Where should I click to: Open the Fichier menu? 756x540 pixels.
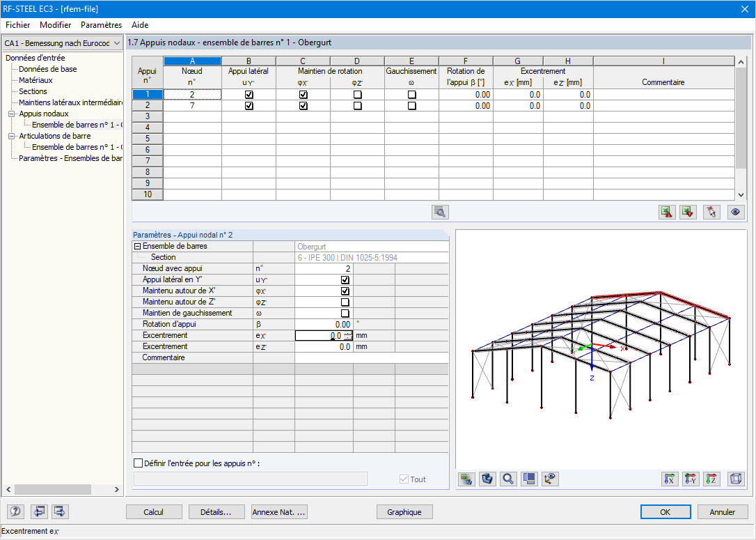point(18,25)
